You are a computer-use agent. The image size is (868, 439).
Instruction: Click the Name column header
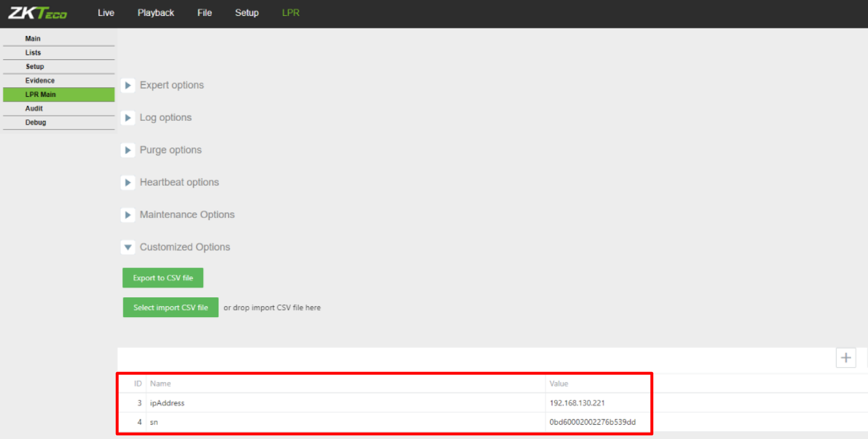(160, 384)
